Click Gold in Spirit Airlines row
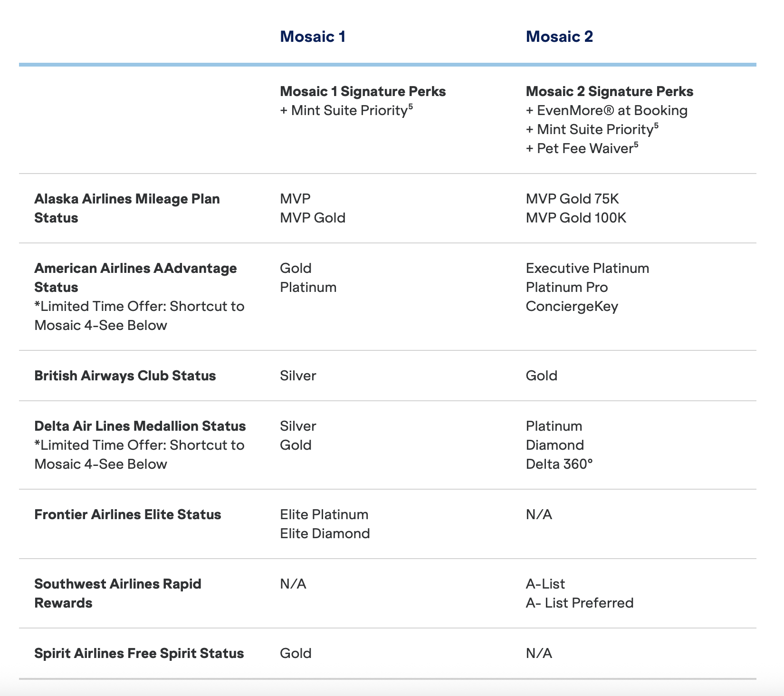This screenshot has width=784, height=696. tap(296, 653)
